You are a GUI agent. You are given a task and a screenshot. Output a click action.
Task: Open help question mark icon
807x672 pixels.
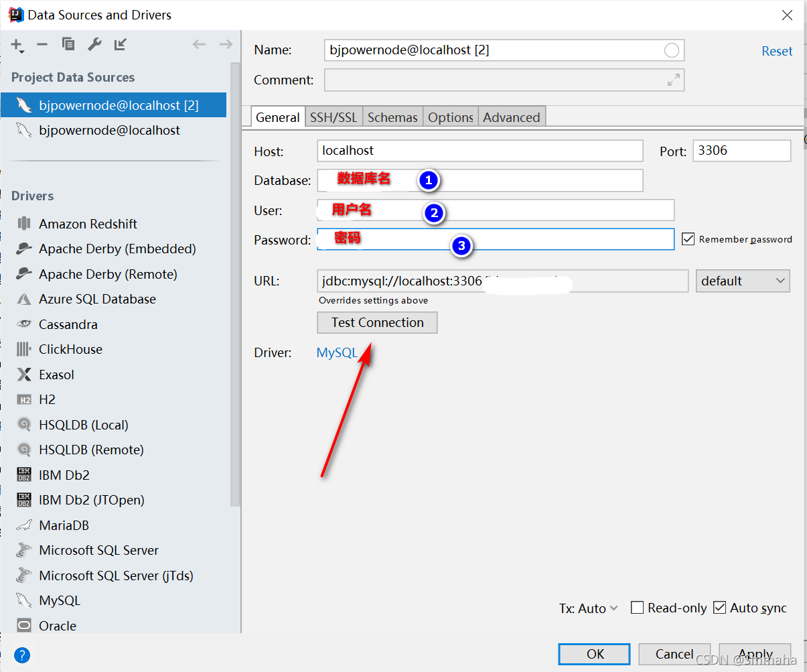[x=22, y=655]
